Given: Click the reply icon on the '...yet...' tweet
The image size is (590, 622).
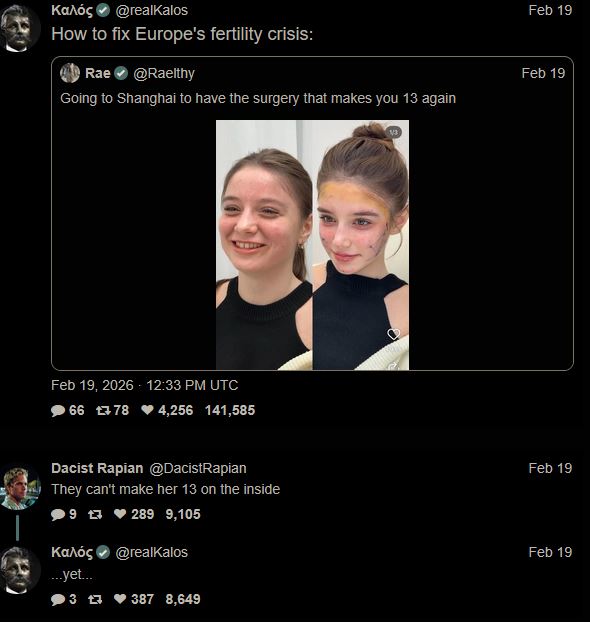Looking at the screenshot, I should coord(58,599).
